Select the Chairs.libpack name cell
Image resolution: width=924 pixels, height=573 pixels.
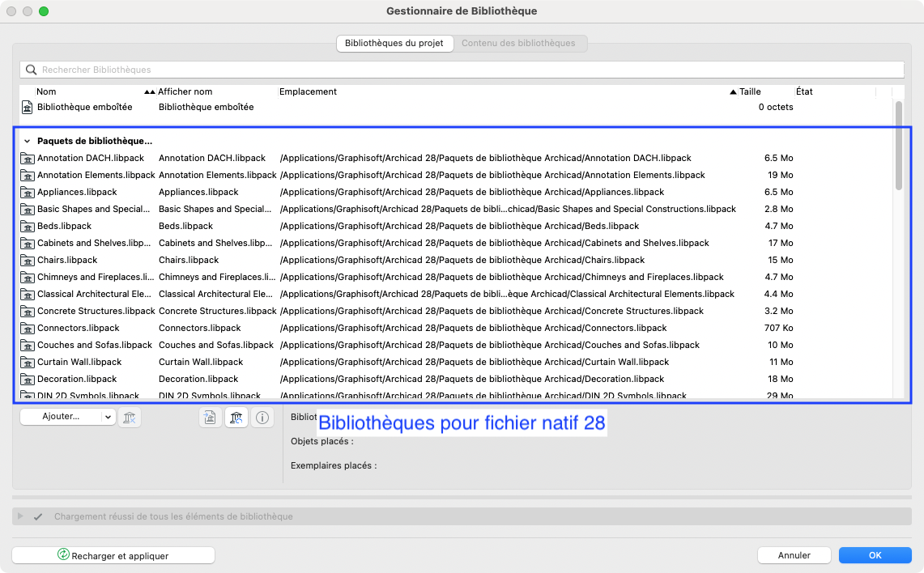(x=67, y=261)
